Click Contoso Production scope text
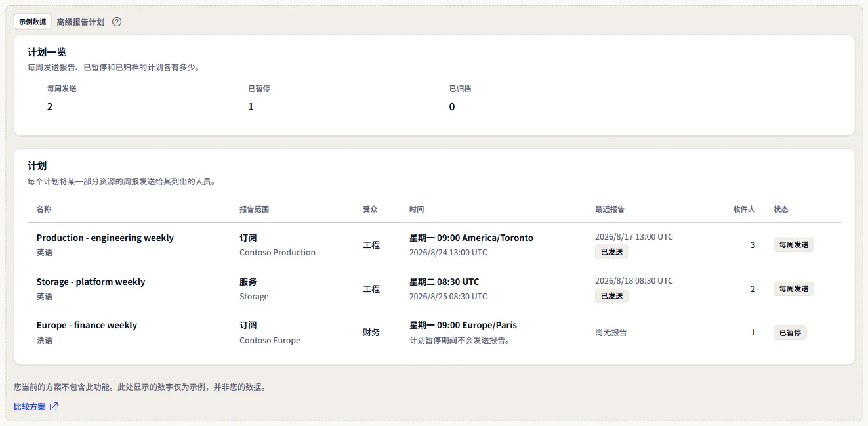The image size is (868, 426). click(278, 252)
